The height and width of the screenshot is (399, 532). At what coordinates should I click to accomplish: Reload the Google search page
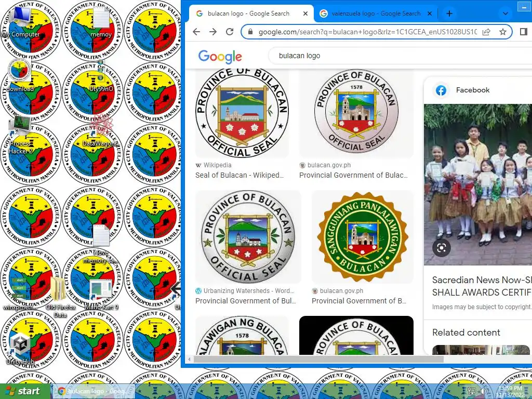click(230, 32)
